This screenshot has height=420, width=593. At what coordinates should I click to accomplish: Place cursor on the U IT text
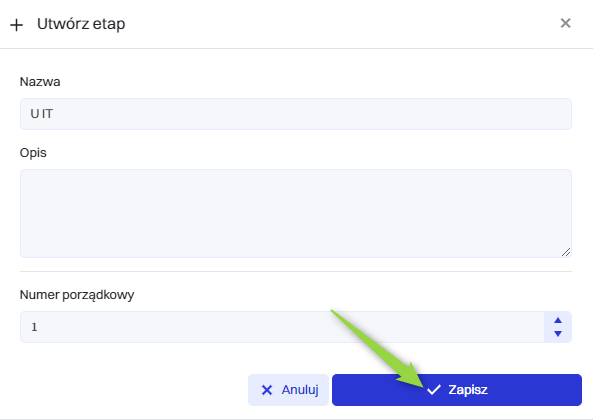pyautogui.click(x=42, y=114)
